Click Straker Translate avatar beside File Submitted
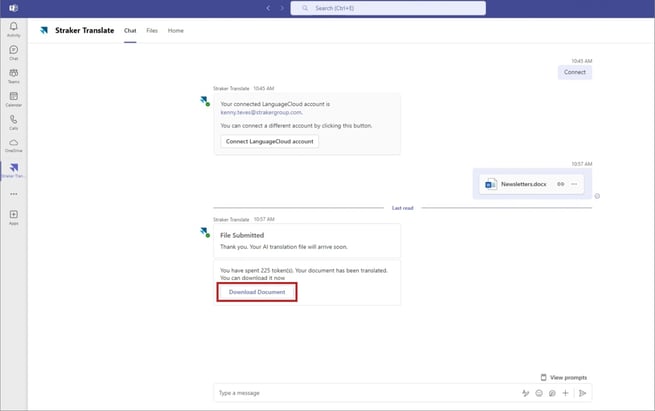Viewport: 655px width, 411px height. pos(204,231)
